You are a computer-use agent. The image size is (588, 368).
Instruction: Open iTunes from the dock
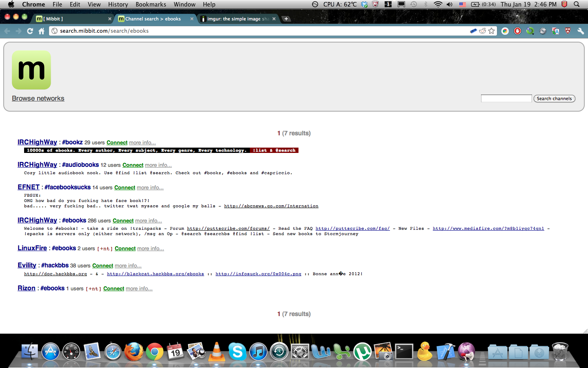point(258,351)
